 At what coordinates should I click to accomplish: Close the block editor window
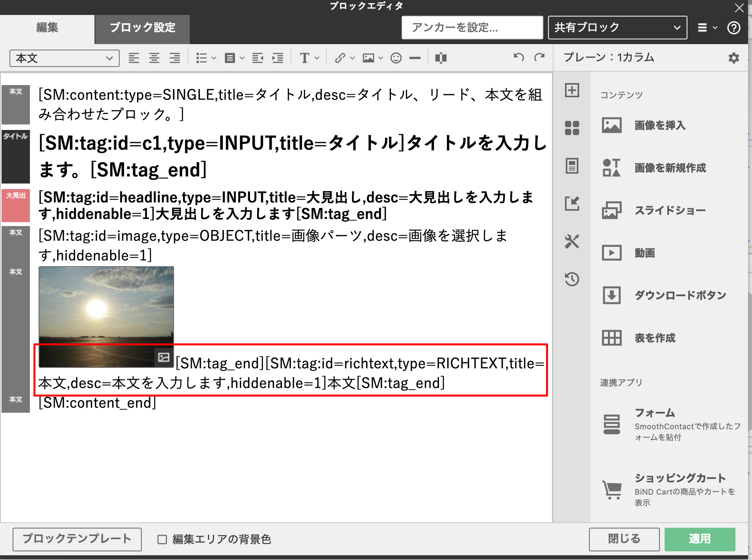740,8
